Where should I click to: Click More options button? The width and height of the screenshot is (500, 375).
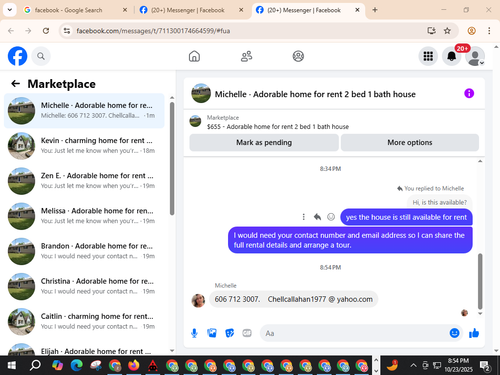(410, 143)
